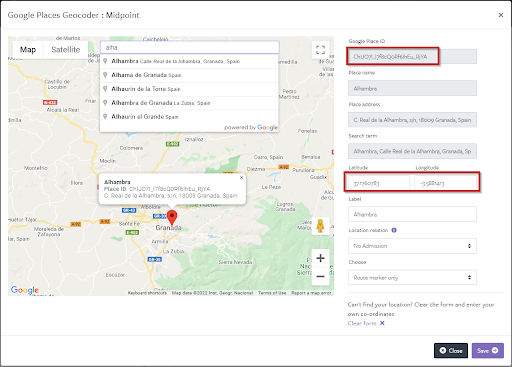The image size is (512, 367).
Task: Zoom out on the map
Action: [x=320, y=276]
